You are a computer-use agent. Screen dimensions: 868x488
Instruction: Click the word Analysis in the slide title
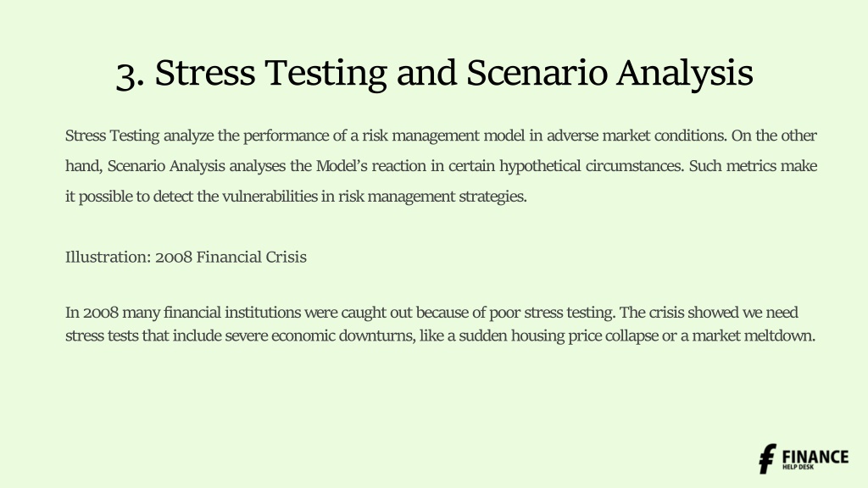pyautogui.click(x=685, y=73)
